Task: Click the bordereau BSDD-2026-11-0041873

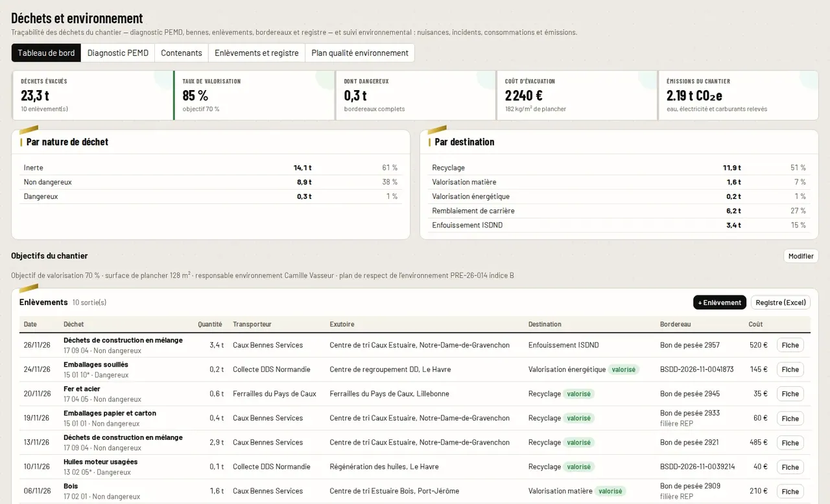Action: (697, 369)
